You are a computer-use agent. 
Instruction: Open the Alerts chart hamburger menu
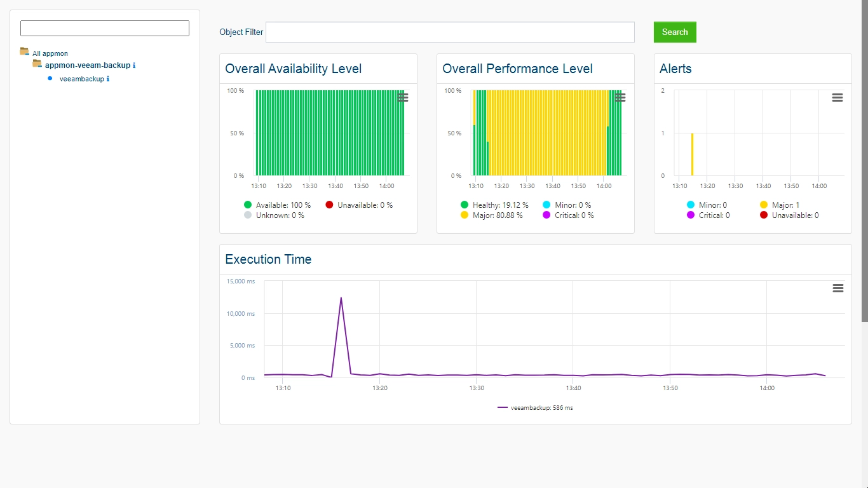tap(837, 97)
